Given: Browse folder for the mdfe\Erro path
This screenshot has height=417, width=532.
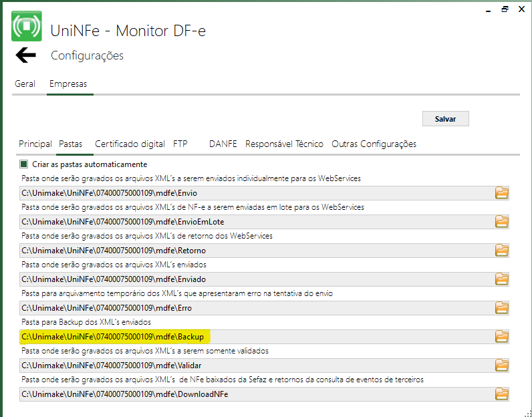Looking at the screenshot, I should (501, 308).
